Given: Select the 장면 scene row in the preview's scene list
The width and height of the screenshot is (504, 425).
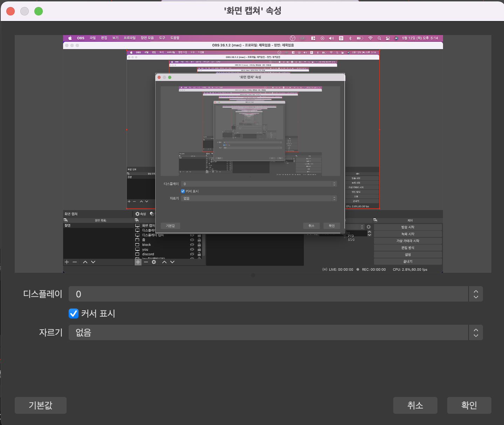Looking at the screenshot, I should (x=98, y=225).
